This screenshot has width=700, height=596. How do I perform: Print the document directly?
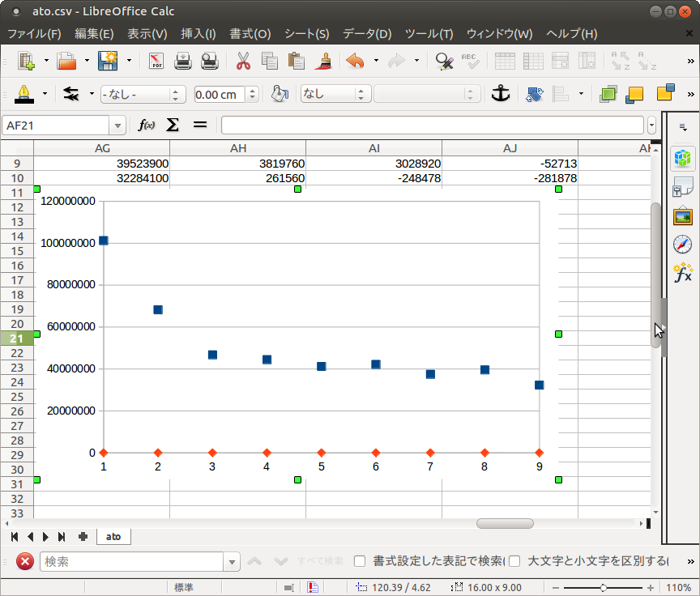click(x=182, y=61)
